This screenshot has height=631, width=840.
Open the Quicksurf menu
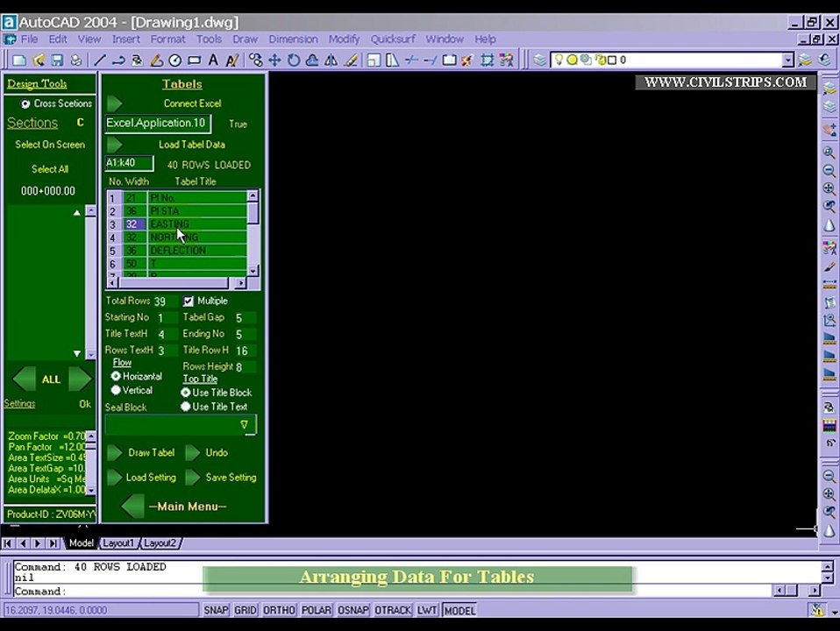393,39
